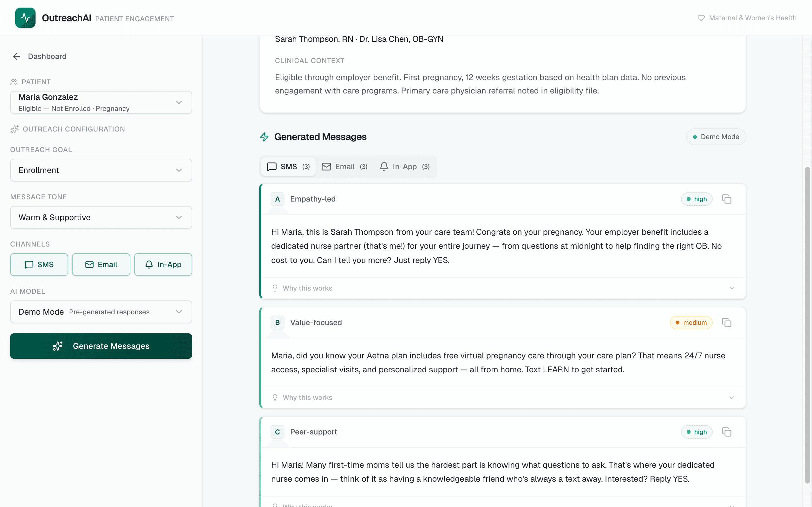Copy the Empathy-led message
The height and width of the screenshot is (507, 812).
[727, 198]
